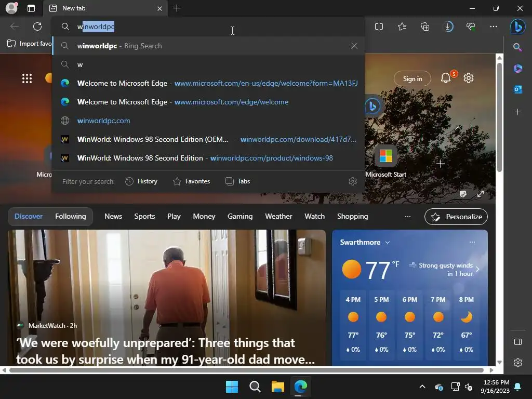Viewport: 532px width, 399px height.
Task: Open sidebar settings gear at bottom
Action: 518,363
